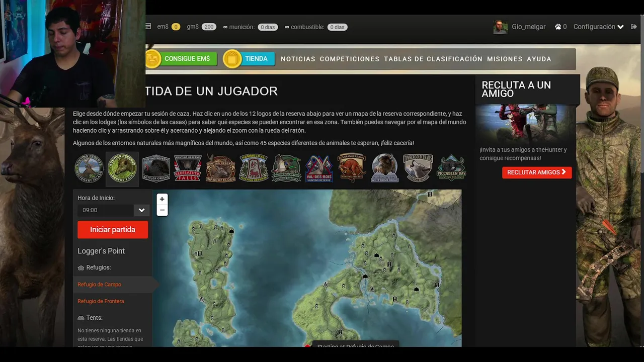
Task: Select the Whiterime Ridge reserve logo
Action: 385,168
